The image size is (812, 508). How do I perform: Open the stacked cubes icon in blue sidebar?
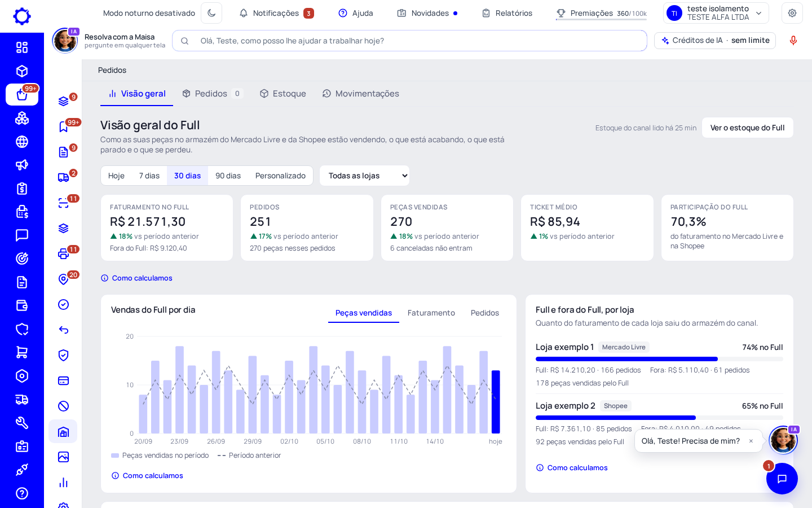tap(22, 118)
